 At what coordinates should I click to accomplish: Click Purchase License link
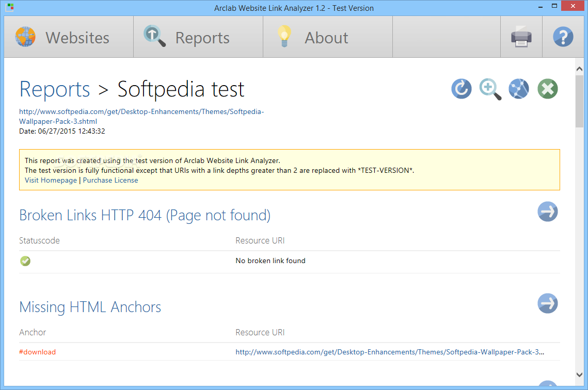(x=110, y=180)
